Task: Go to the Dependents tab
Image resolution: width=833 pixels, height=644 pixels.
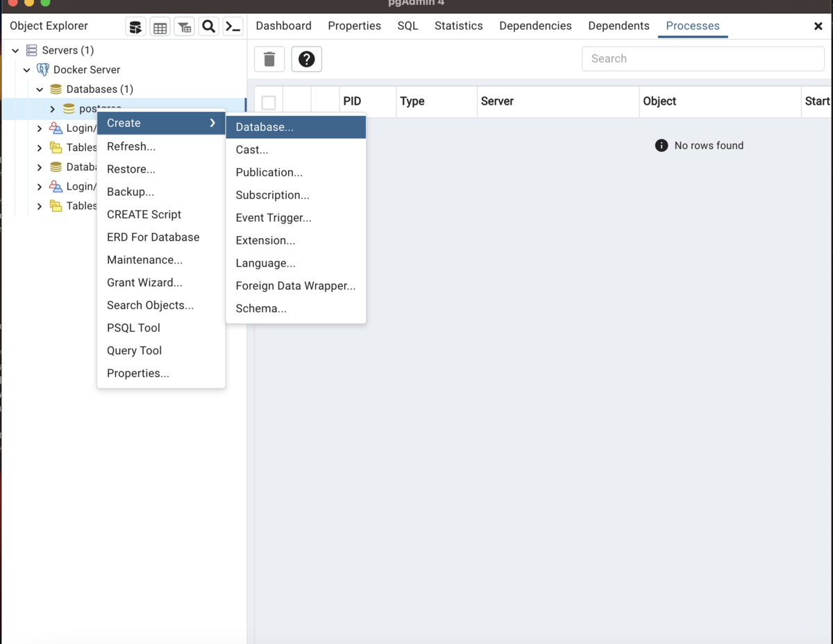Action: pos(619,26)
